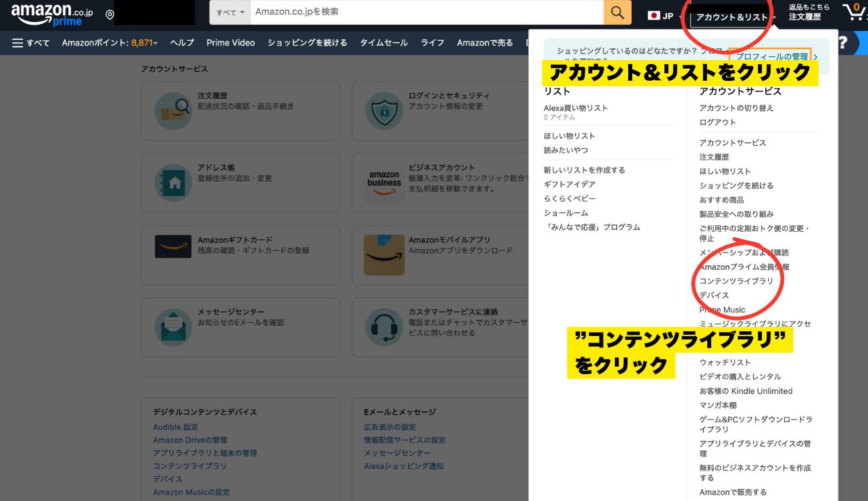Click Audible 設定 under デジタルコンテンツとデバイス
Screen dimensions: 868x501
[175, 428]
